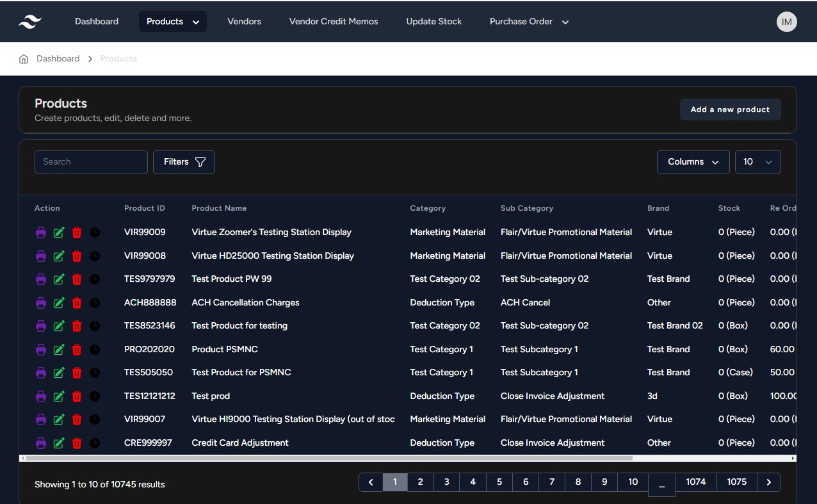Open the rows-per-page selector showing 10
The height and width of the screenshot is (504, 817).
[x=757, y=162]
